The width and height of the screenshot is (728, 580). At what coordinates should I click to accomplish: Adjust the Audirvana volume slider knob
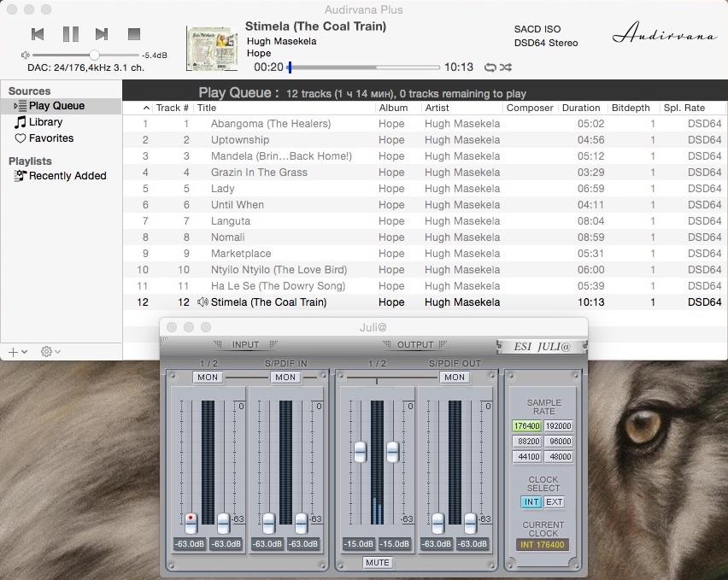click(x=94, y=56)
